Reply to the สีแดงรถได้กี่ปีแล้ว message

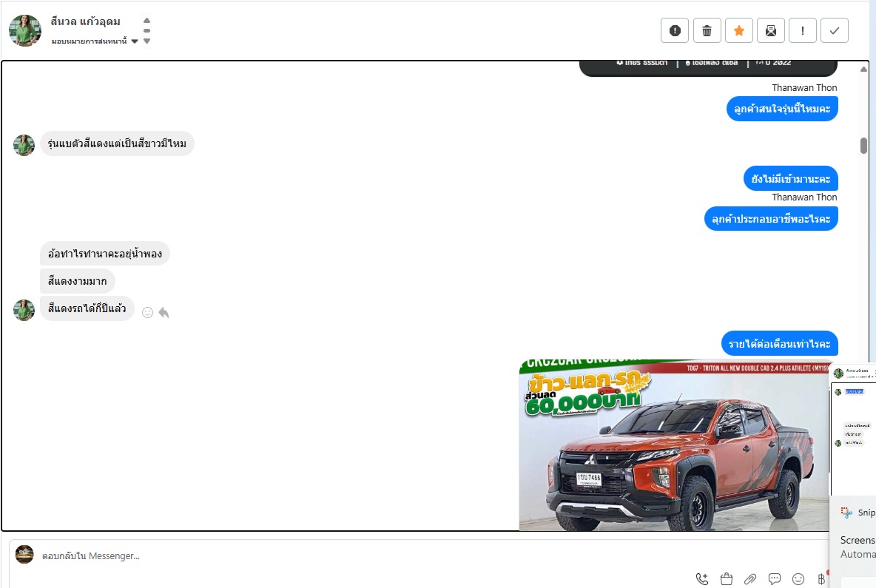tap(164, 312)
